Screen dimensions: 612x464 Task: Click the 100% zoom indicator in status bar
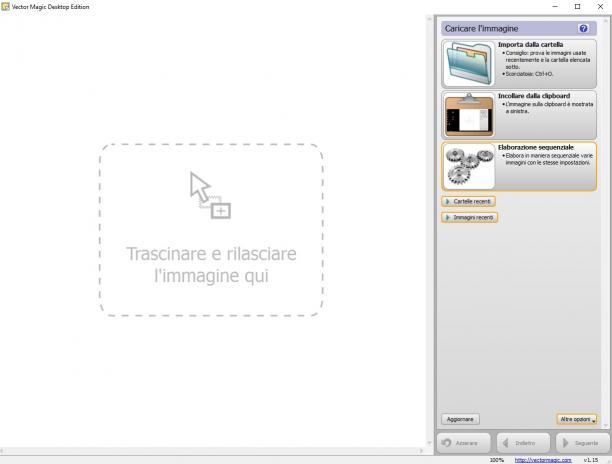(497, 460)
